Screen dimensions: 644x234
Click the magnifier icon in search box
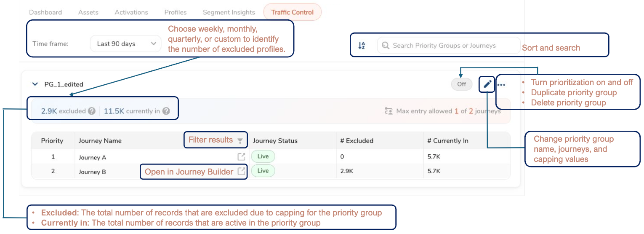point(385,46)
